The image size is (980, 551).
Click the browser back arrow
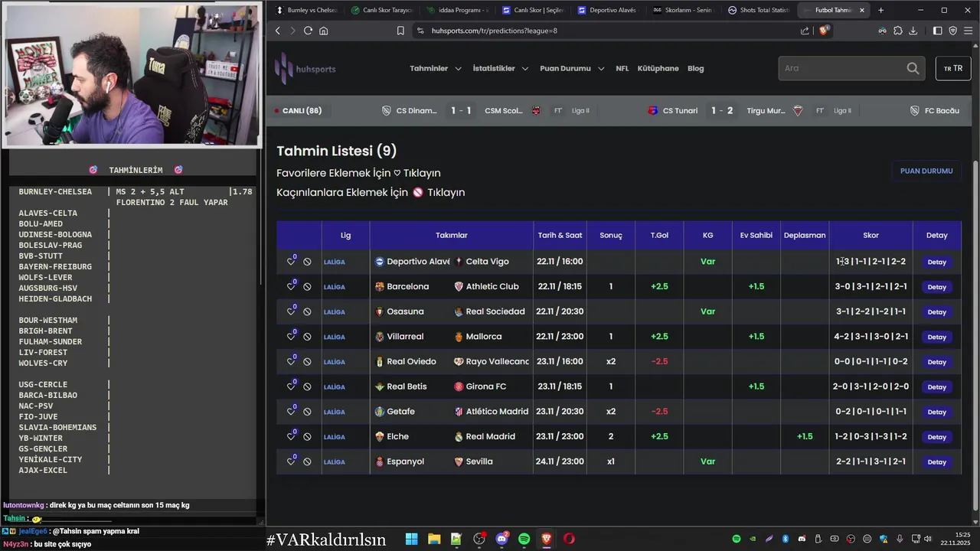point(277,31)
